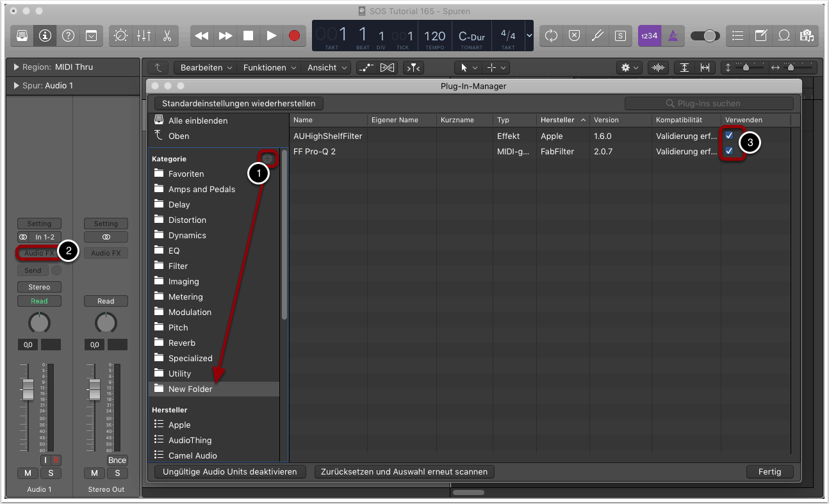829x504 pixels.
Task: Select the scissors Editors icon
Action: [167, 36]
